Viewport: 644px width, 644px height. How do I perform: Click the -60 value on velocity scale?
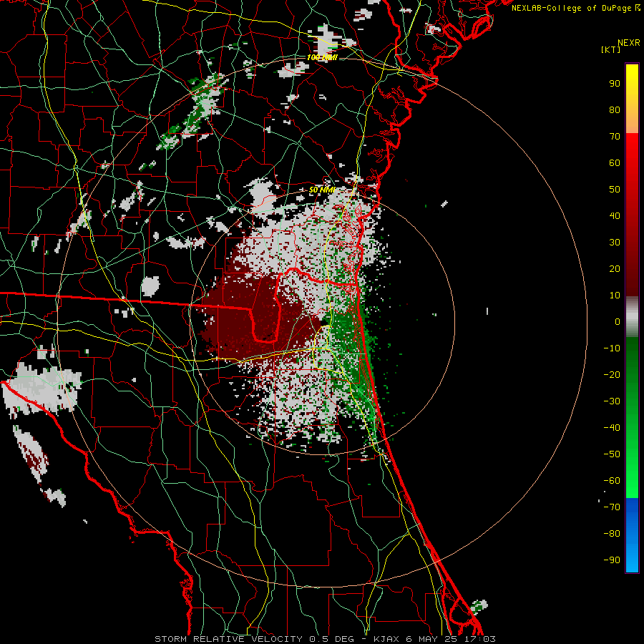point(612,481)
